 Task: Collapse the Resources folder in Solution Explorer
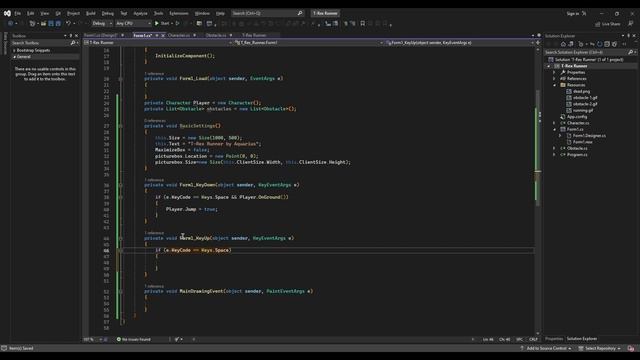coord(554,85)
